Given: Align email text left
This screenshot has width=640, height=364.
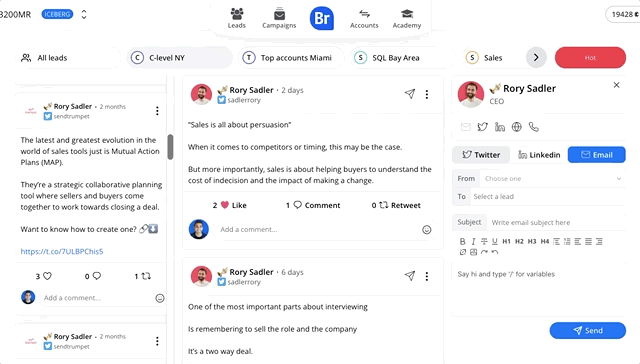Looking at the screenshot, I should click(578, 241).
